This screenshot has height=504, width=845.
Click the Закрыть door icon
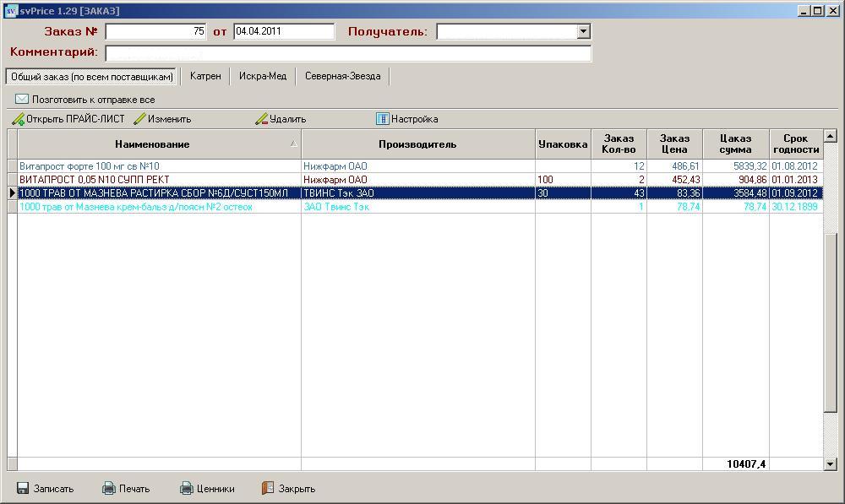268,488
